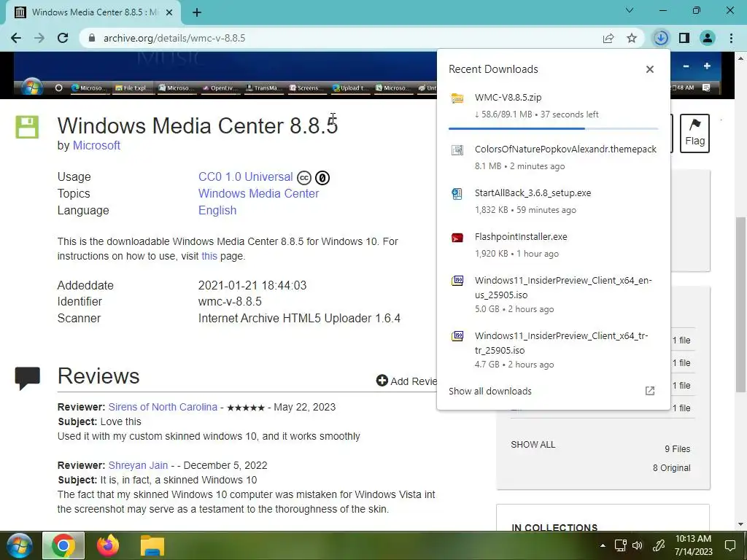Open the Chrome side panel icon

(x=684, y=38)
